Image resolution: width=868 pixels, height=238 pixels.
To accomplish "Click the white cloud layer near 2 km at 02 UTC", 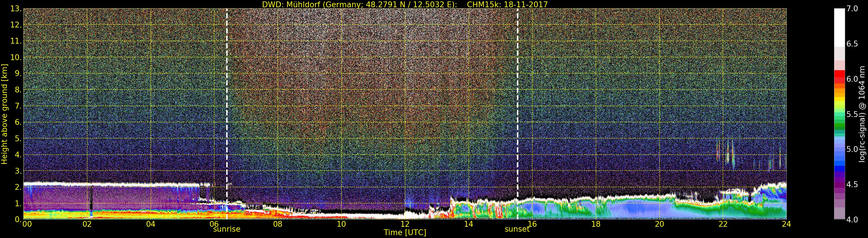I will 87,184.
